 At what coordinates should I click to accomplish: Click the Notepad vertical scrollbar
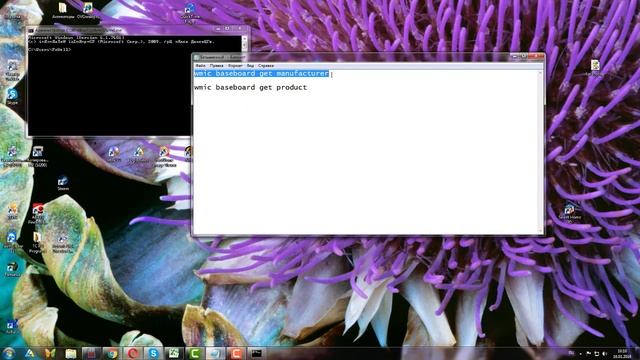click(x=541, y=152)
